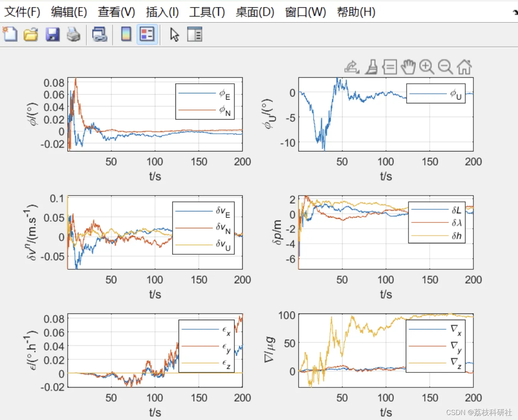Open the 窗口(W) menu
This screenshot has height=420, width=518.
305,12
